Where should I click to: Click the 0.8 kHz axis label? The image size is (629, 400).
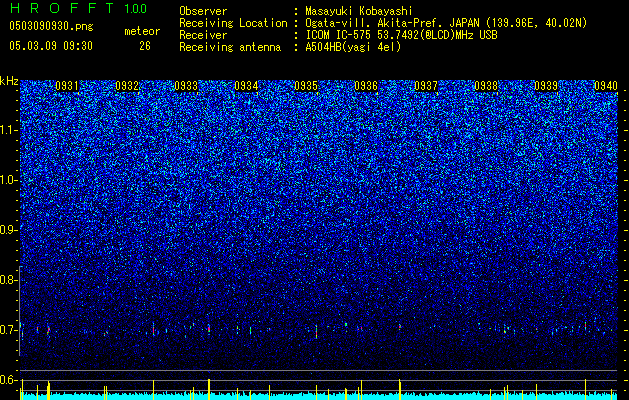click(8, 280)
